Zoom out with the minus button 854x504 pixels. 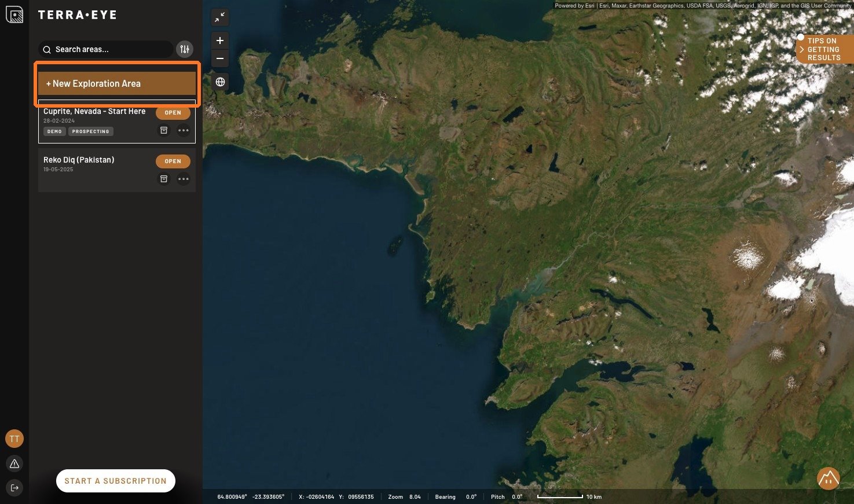click(x=220, y=58)
